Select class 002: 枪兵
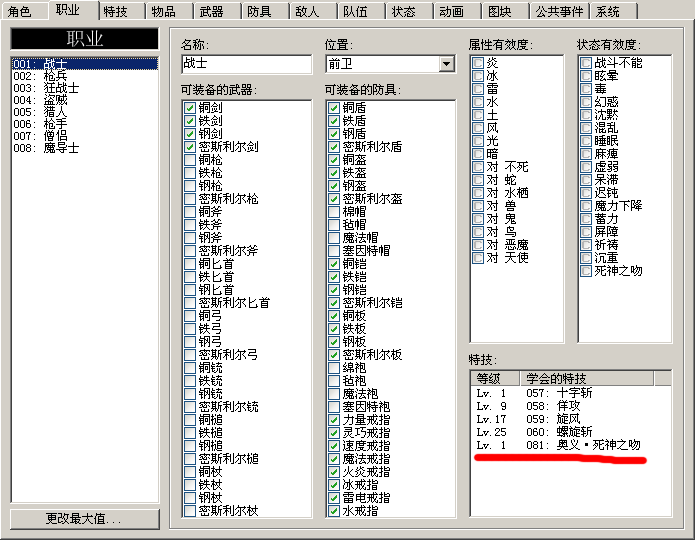 [84, 76]
